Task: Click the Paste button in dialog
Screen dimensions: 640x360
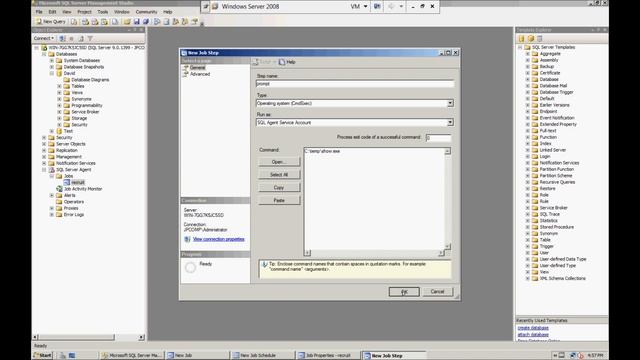Action: 279,200
